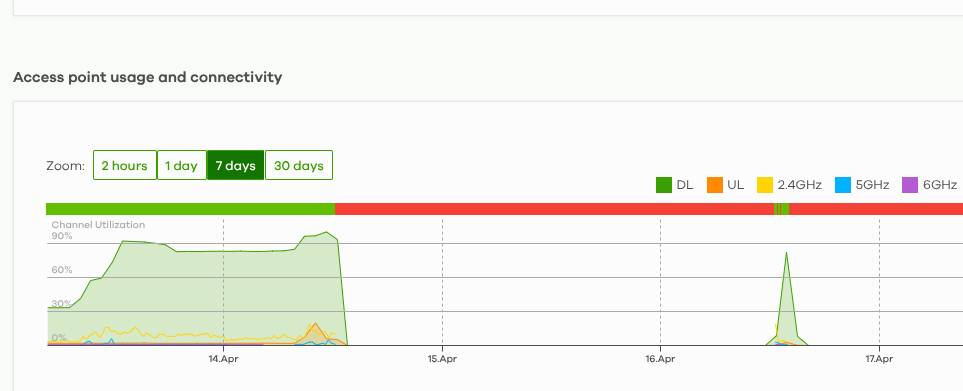Viewport: 963px width, 391px height.
Task: Toggle the 2.4GHz yellow legend swatch
Action: [765, 185]
